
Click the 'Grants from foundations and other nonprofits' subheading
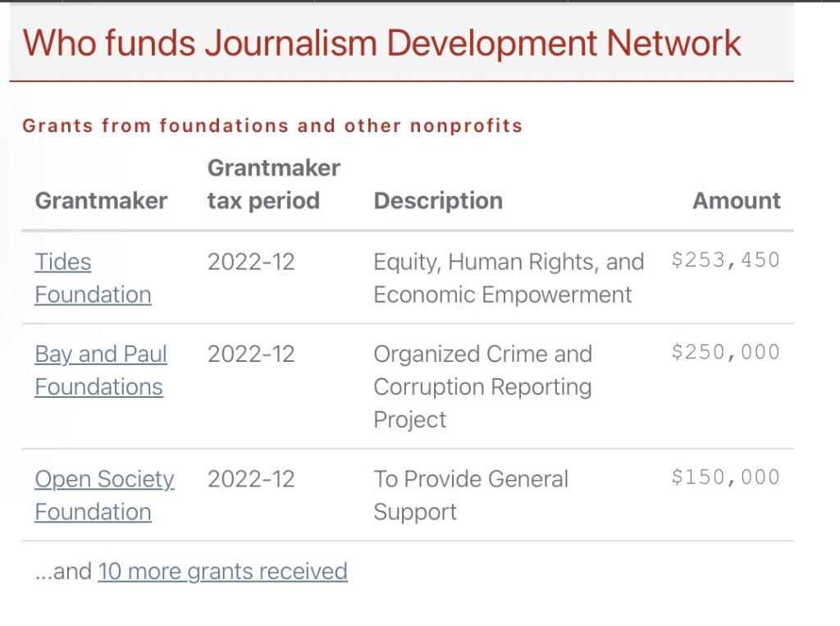click(x=272, y=126)
